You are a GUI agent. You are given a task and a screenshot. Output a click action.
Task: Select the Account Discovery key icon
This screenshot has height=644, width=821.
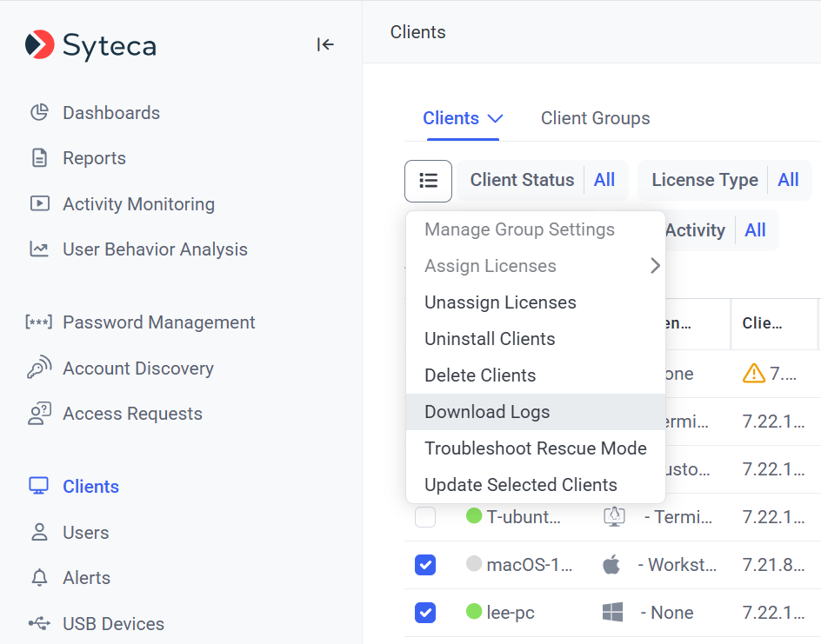(x=39, y=368)
